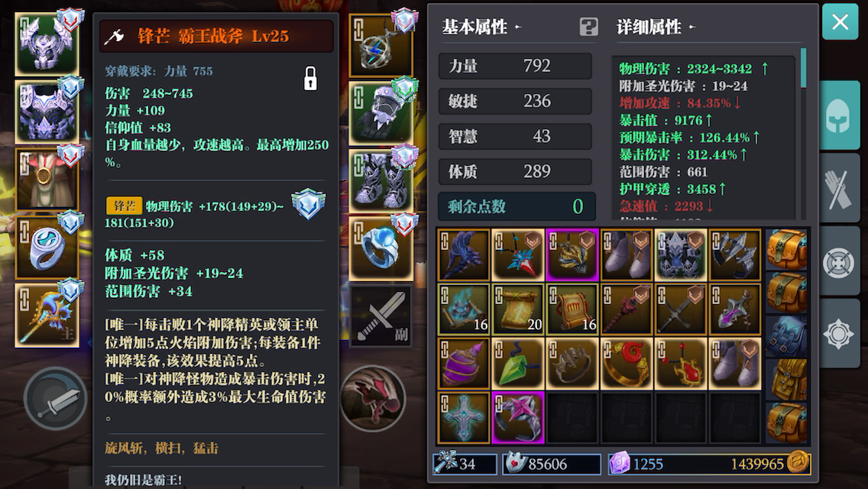
Task: Tap the 剩余点数 remaining points field
Action: coord(517,206)
